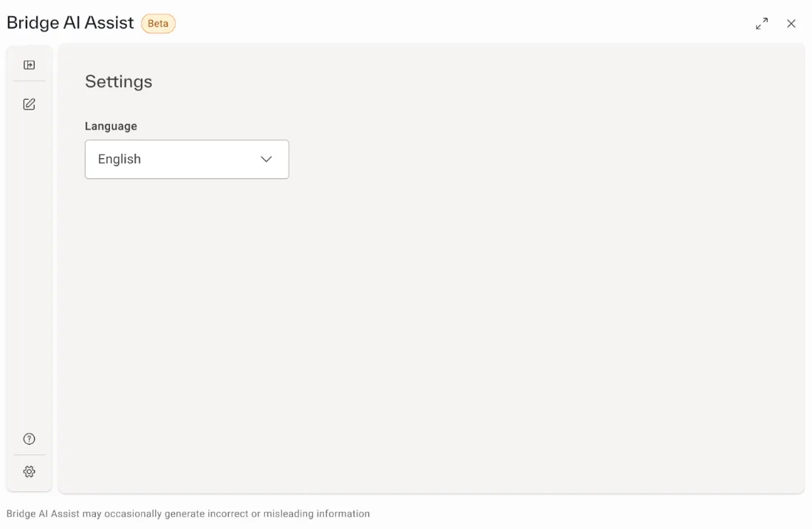Expand the sidebar panel icon
812x529 pixels.
[x=29, y=65]
